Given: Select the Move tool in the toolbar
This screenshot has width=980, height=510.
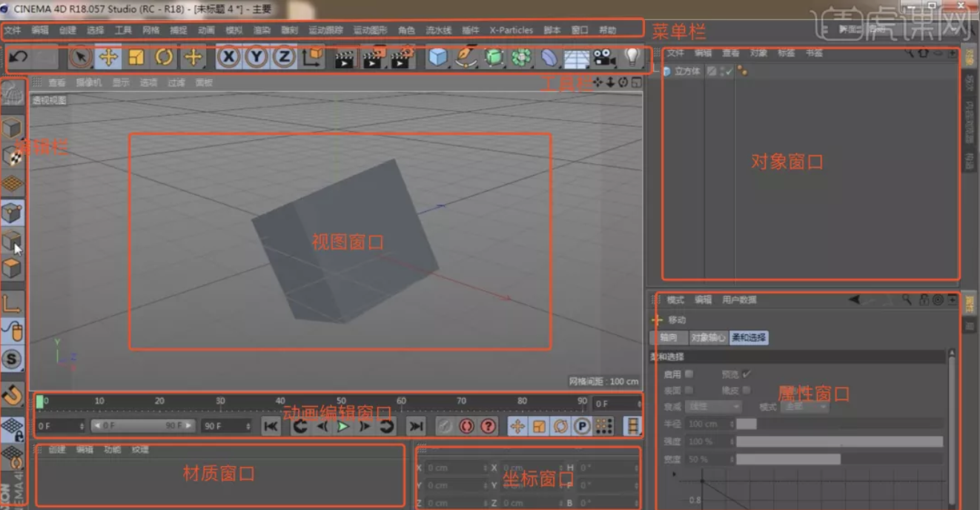Looking at the screenshot, I should coord(109,57).
